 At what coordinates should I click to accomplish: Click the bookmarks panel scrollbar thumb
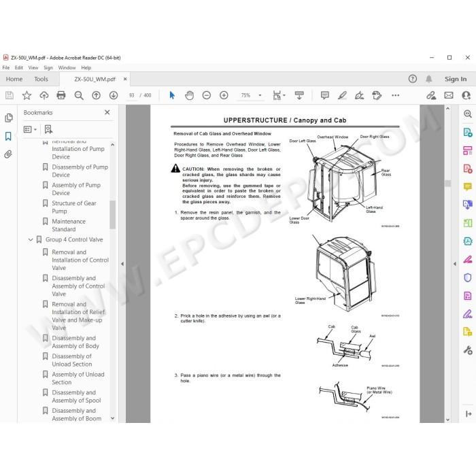pos(112,214)
